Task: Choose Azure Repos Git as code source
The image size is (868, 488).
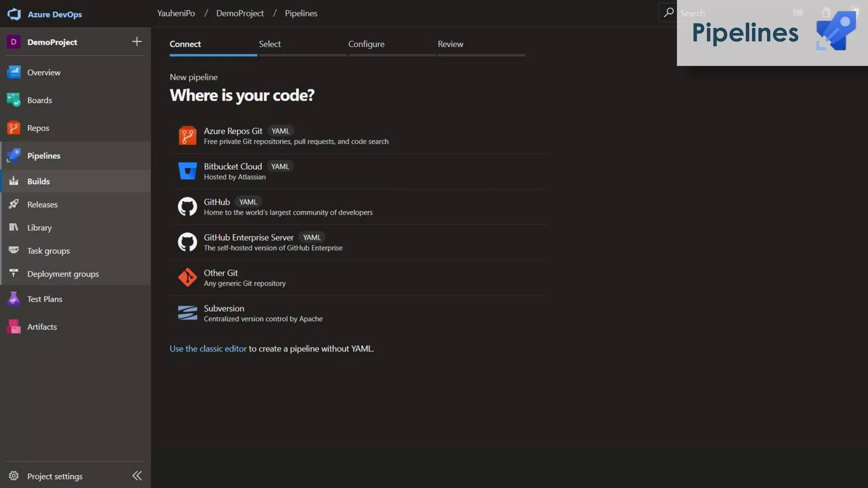Action: click(233, 131)
